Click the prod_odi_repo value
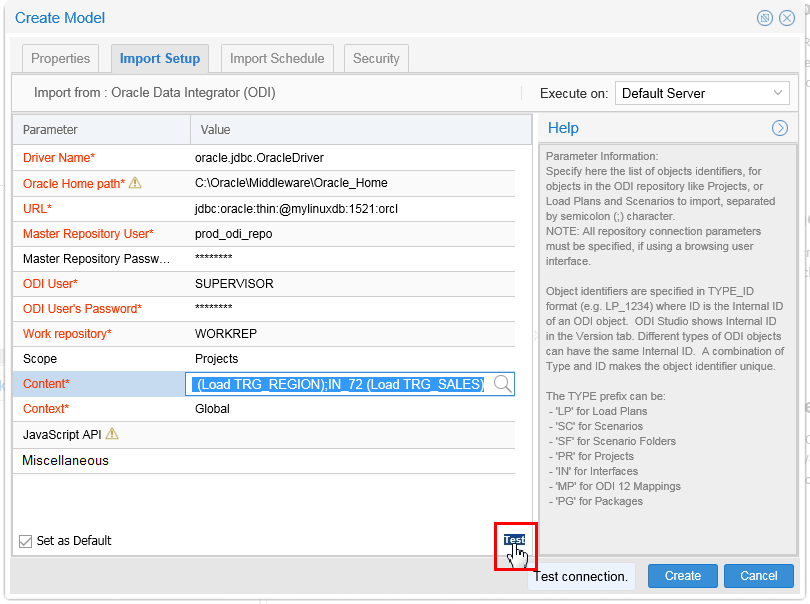Image resolution: width=810 pixels, height=604 pixels. pyautogui.click(x=233, y=234)
